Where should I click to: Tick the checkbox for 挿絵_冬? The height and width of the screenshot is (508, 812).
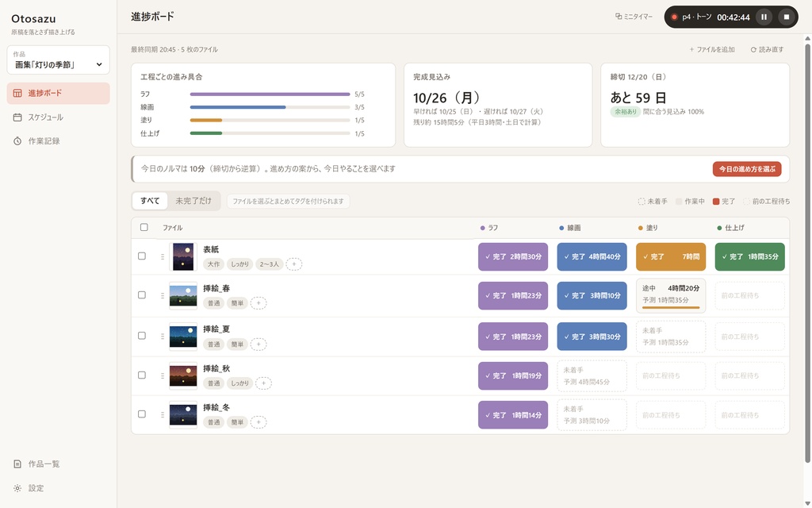pyautogui.click(x=142, y=414)
